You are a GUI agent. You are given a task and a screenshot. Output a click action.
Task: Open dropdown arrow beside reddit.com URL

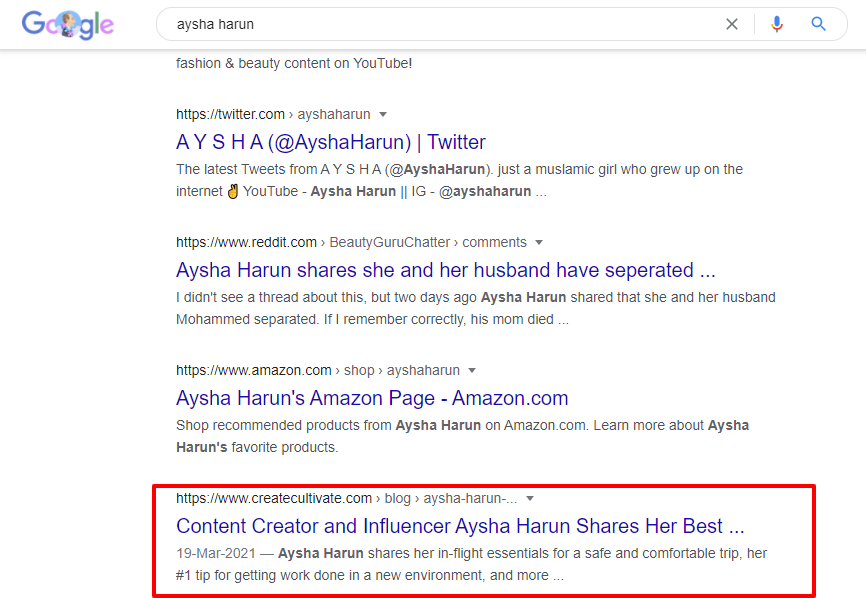click(539, 242)
